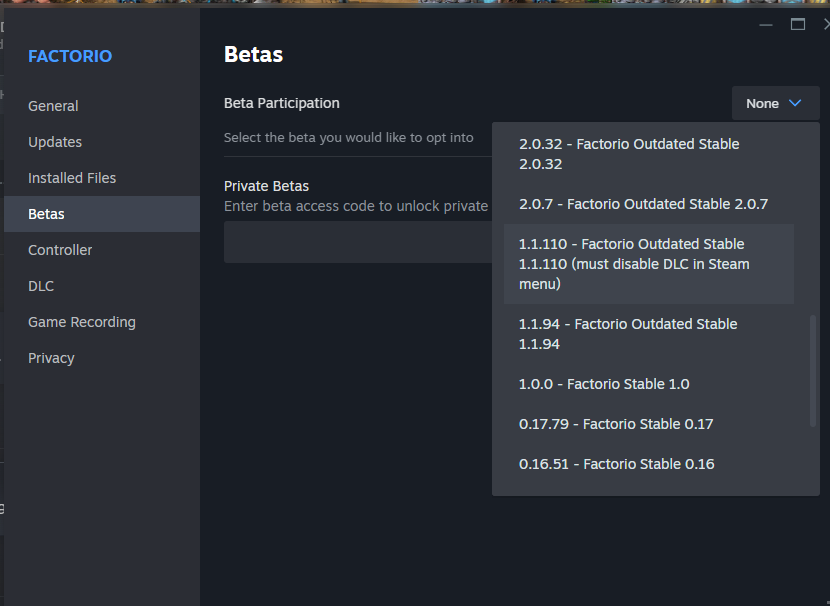The image size is (830, 606).
Task: Maximize the properties window
Action: point(798,24)
